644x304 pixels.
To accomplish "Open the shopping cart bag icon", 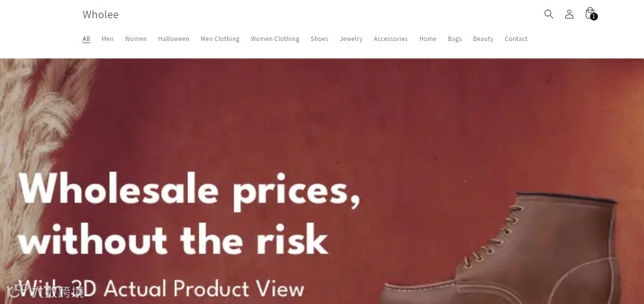I will [590, 13].
